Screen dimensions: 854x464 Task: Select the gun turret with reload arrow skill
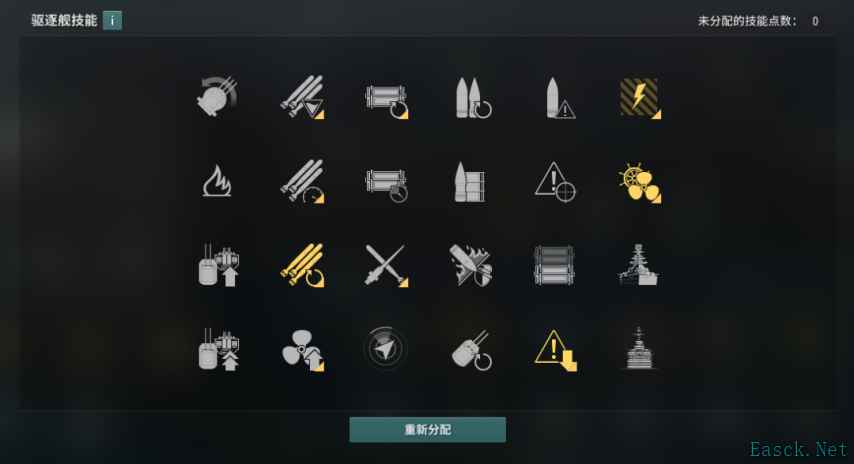click(472, 350)
